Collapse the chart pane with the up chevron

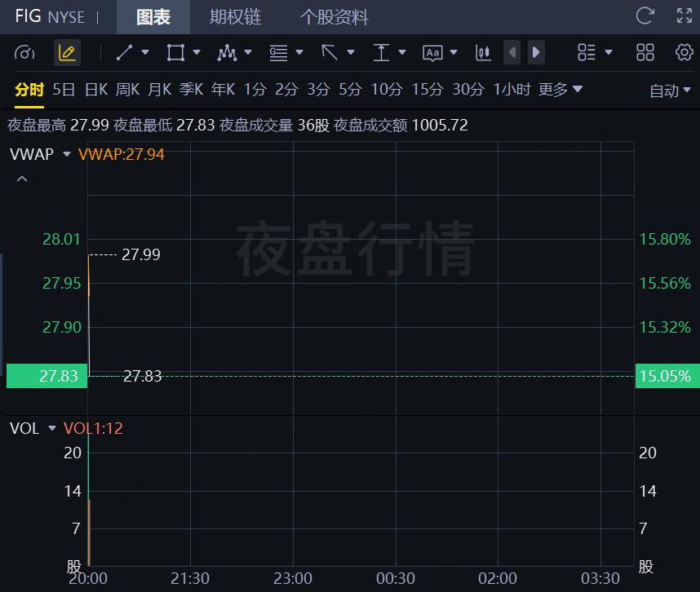pos(22,179)
